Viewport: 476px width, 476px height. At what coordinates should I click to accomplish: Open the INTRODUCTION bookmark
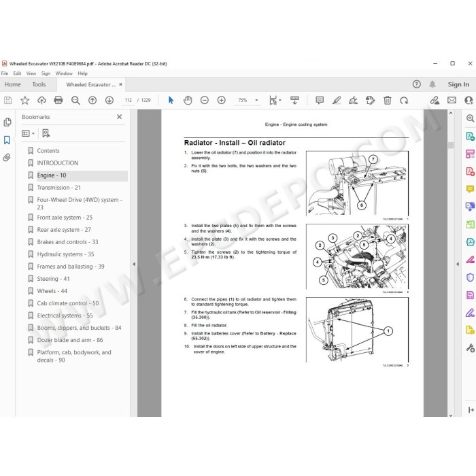57,163
